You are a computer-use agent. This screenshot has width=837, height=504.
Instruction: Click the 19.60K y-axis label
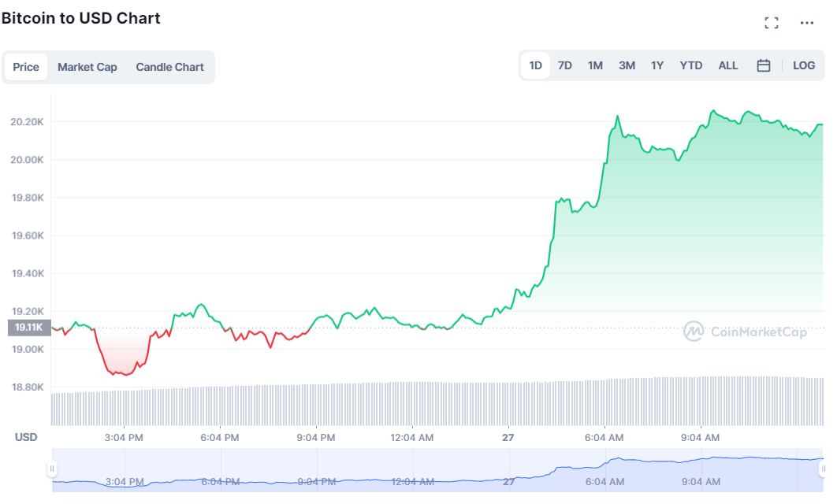point(28,235)
